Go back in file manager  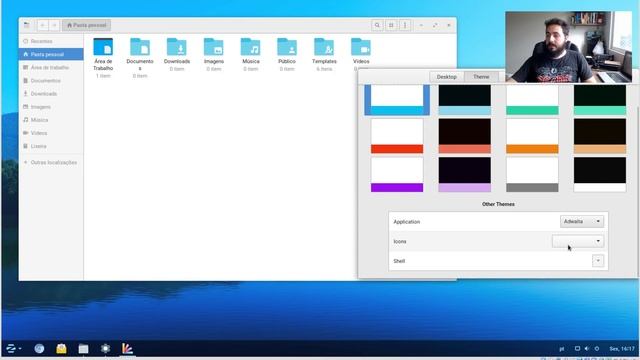42,25
